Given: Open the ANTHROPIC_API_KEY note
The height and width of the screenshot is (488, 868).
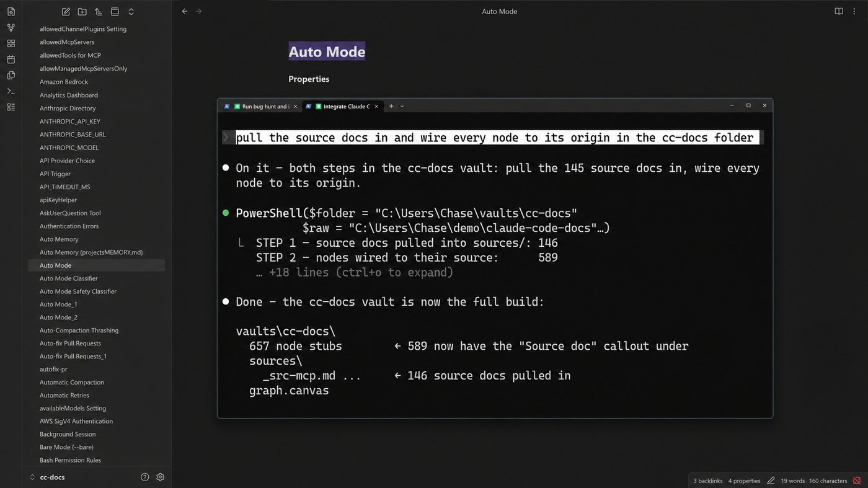Looking at the screenshot, I should 70,122.
